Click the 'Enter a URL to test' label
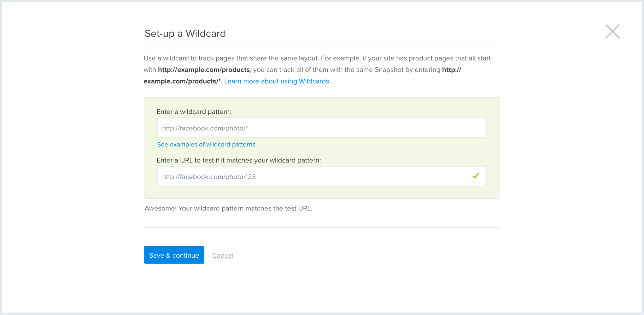 239,160
